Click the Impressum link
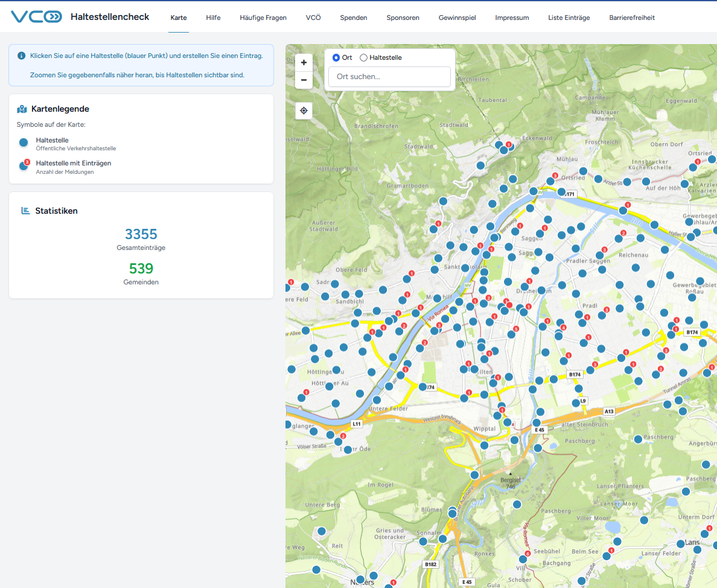Screen dimensions: 717x588 [512, 18]
